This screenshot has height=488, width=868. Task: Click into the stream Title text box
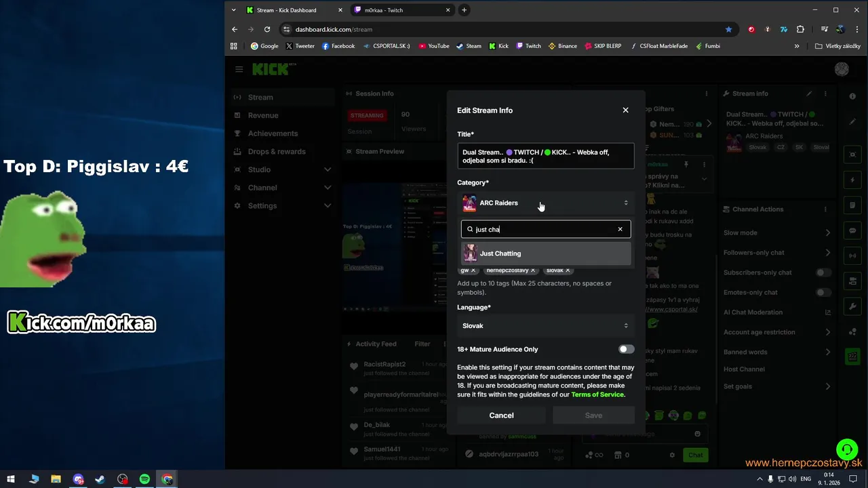click(546, 156)
